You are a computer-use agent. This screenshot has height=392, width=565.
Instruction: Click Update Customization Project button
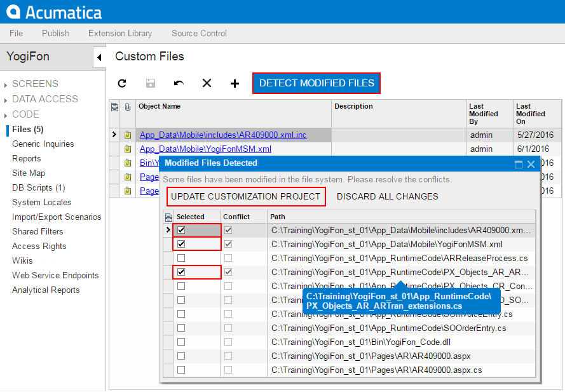point(246,196)
